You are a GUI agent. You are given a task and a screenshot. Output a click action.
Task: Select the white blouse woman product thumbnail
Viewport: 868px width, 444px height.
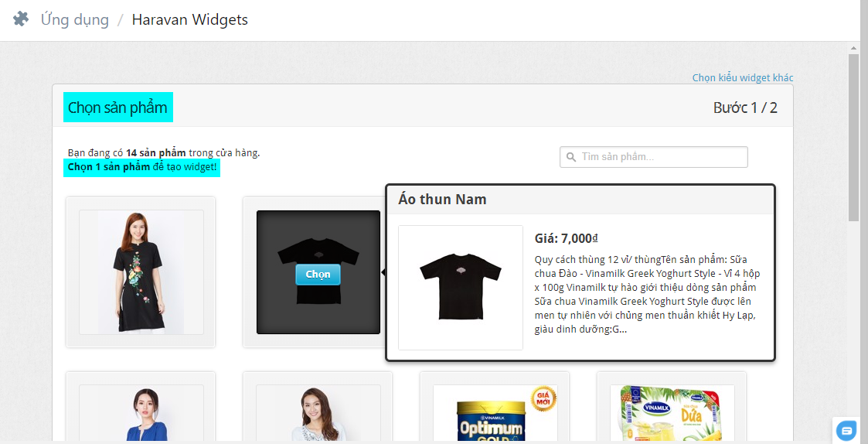(318, 413)
